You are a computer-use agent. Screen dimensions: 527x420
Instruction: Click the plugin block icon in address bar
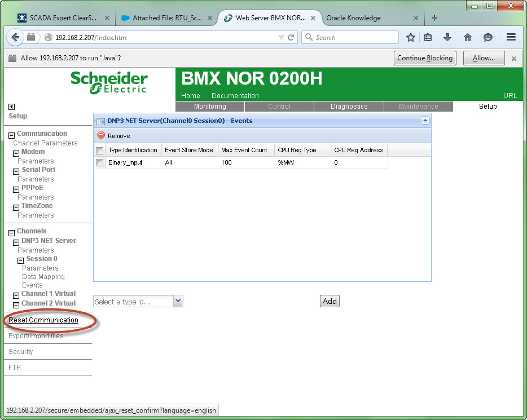31,37
